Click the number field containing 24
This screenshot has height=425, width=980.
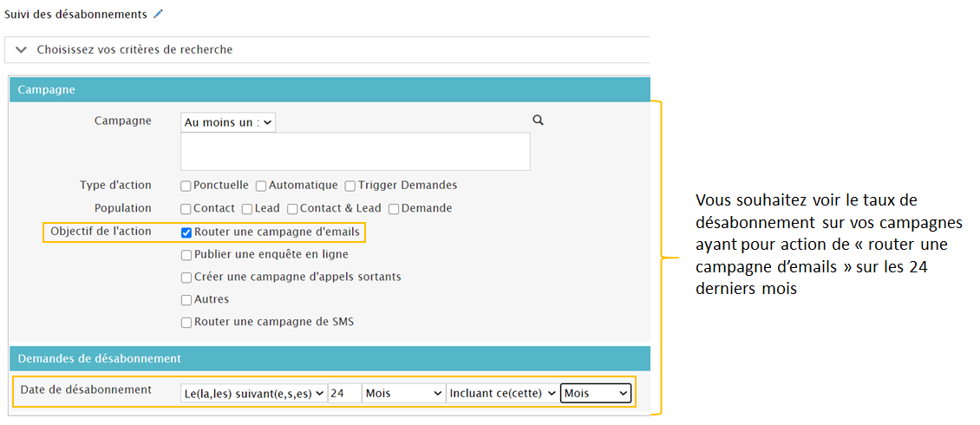tap(344, 393)
